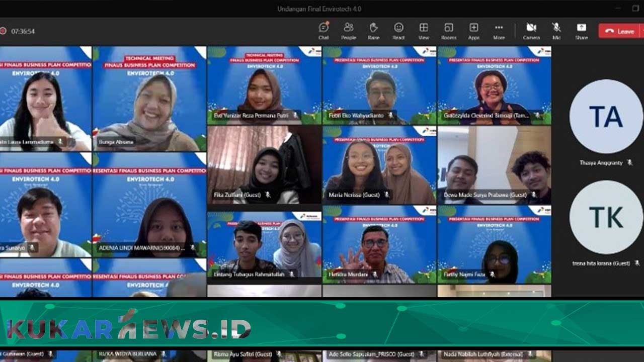Open the People participants list
Screen dimensions: 644x362
point(348,30)
